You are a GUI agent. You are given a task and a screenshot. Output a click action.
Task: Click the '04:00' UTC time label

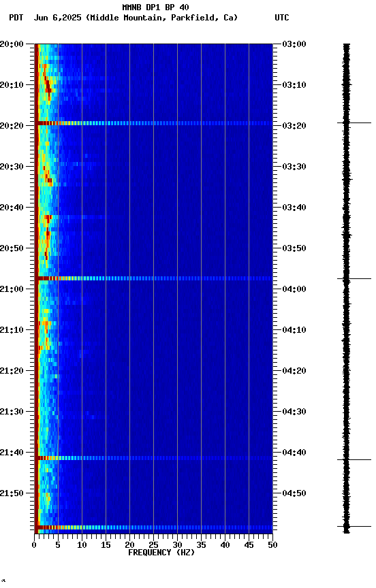tap(294, 289)
